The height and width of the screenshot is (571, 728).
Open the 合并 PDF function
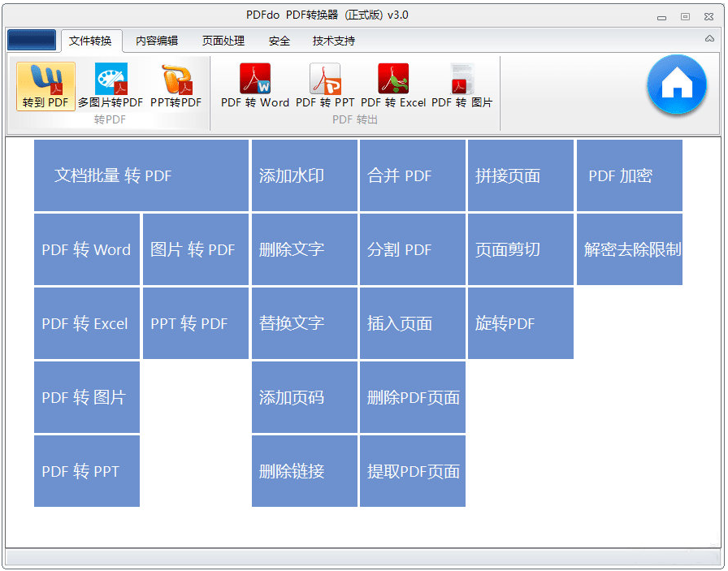click(412, 175)
